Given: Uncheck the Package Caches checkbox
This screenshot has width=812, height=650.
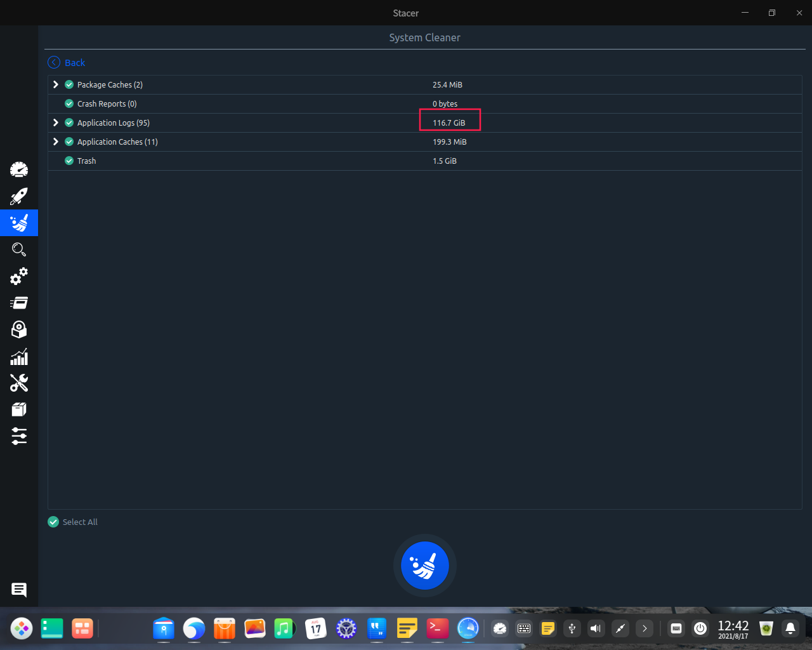Looking at the screenshot, I should (x=69, y=84).
